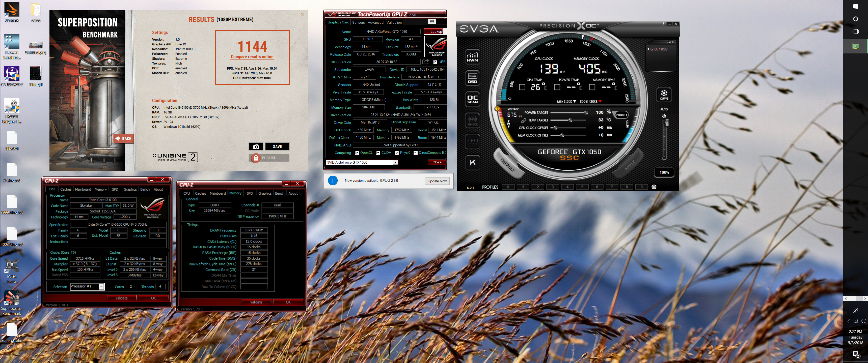
Task: Click the GPU-Z BIOS export share icon
Action: tap(426, 62)
